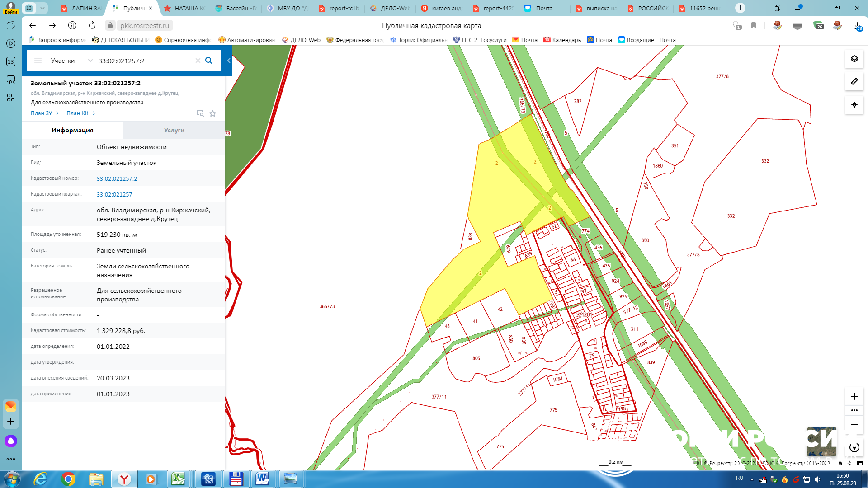Click the search field with 33:02:021257:2
This screenshot has height=488, width=868.
pos(145,61)
